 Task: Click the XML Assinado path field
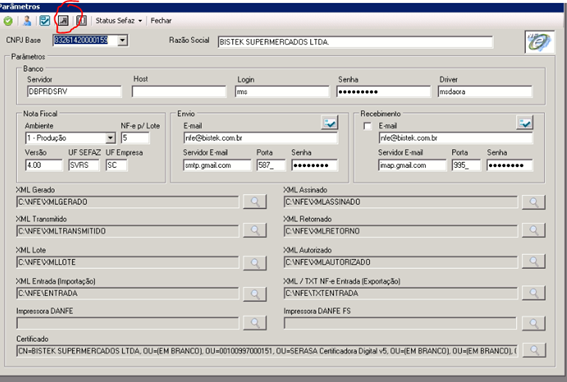pyautogui.click(x=401, y=202)
